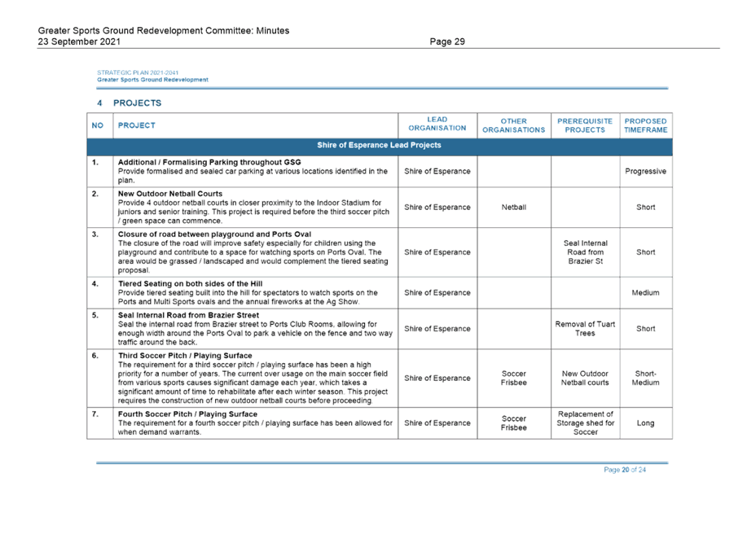Click the 'Progressive' timeframe cell in row 1

click(x=645, y=172)
